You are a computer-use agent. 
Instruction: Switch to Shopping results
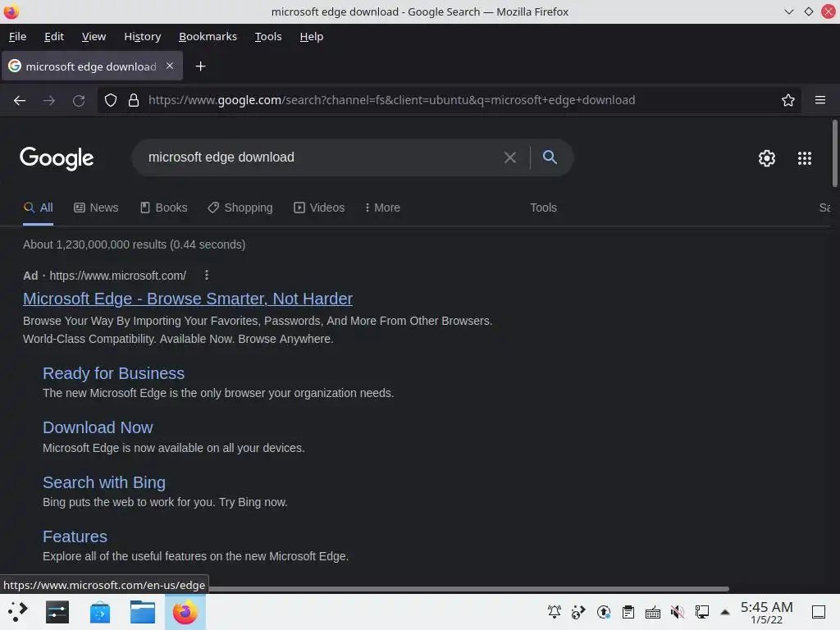point(240,208)
